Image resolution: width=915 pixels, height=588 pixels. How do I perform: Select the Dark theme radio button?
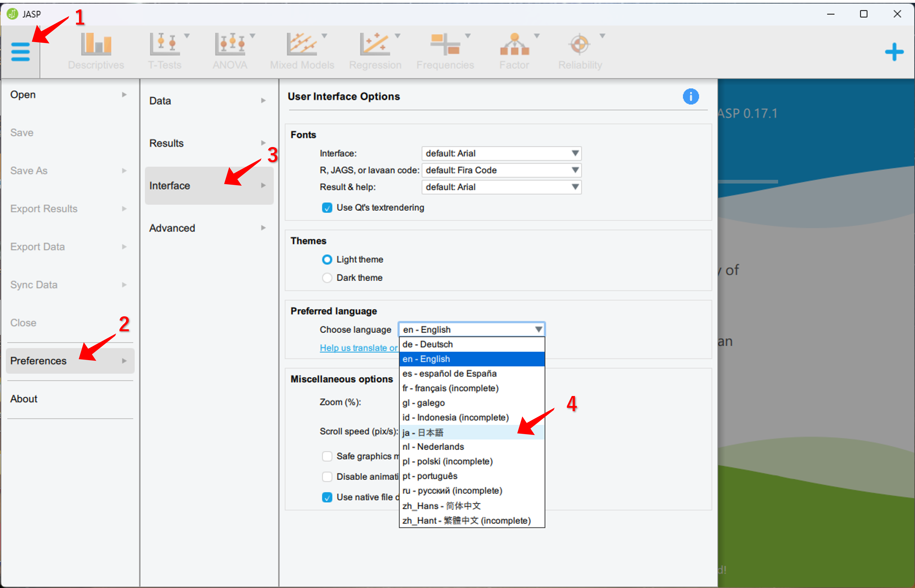327,278
